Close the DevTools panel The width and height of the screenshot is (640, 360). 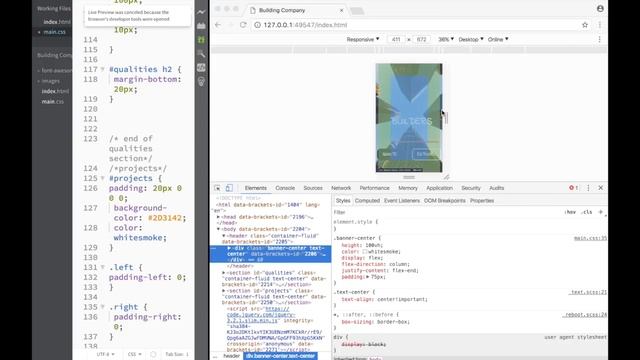point(601,188)
